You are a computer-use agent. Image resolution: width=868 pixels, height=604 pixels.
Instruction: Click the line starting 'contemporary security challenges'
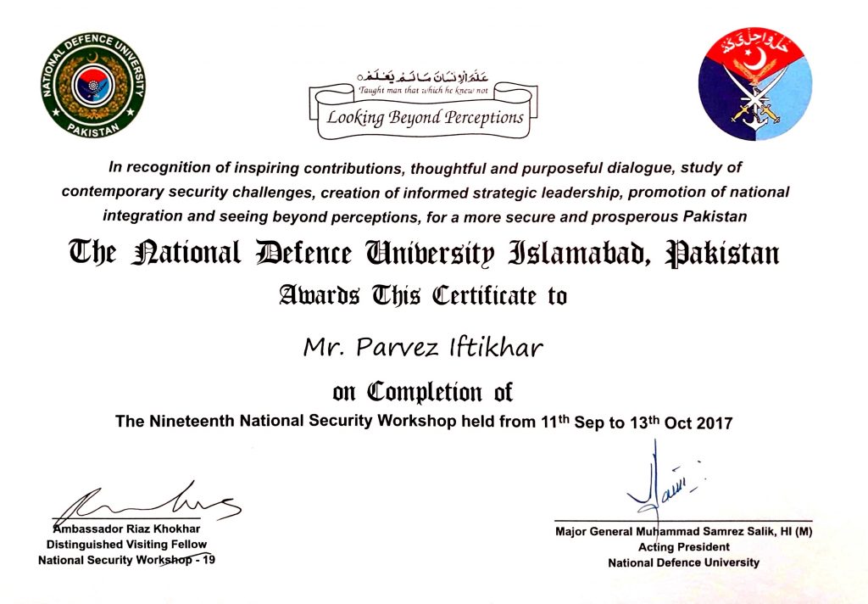pos(426,192)
